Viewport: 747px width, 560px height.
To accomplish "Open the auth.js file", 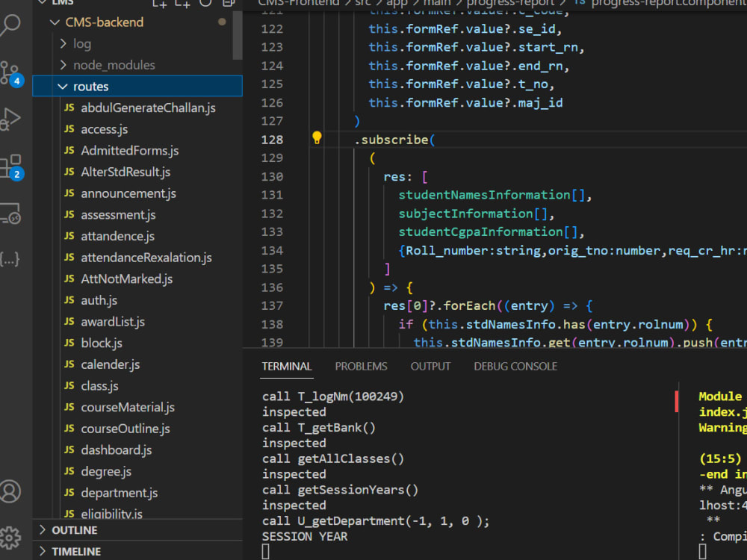I will [98, 299].
